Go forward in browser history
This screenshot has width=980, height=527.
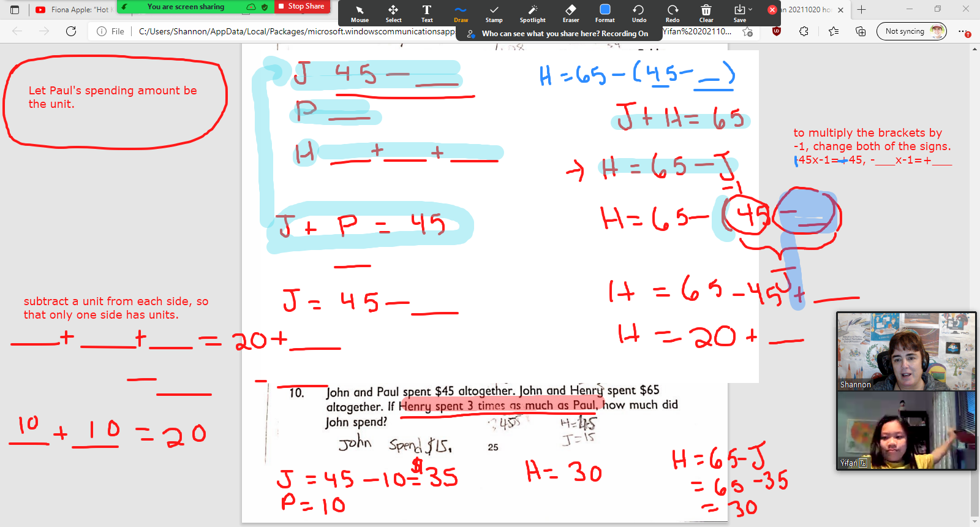click(x=44, y=31)
